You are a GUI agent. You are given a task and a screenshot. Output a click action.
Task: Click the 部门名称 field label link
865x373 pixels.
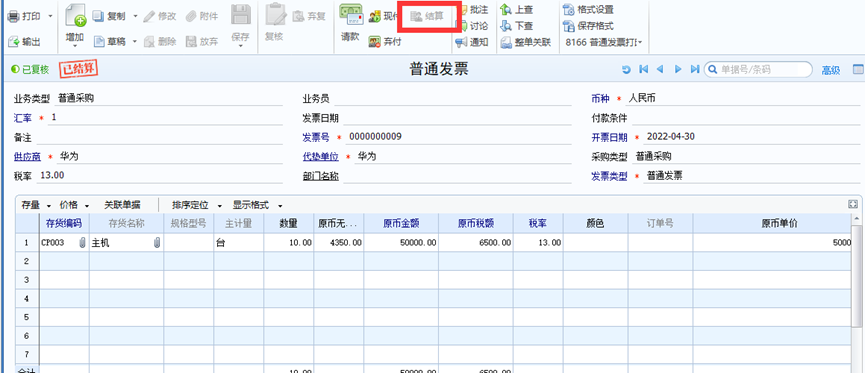click(321, 177)
